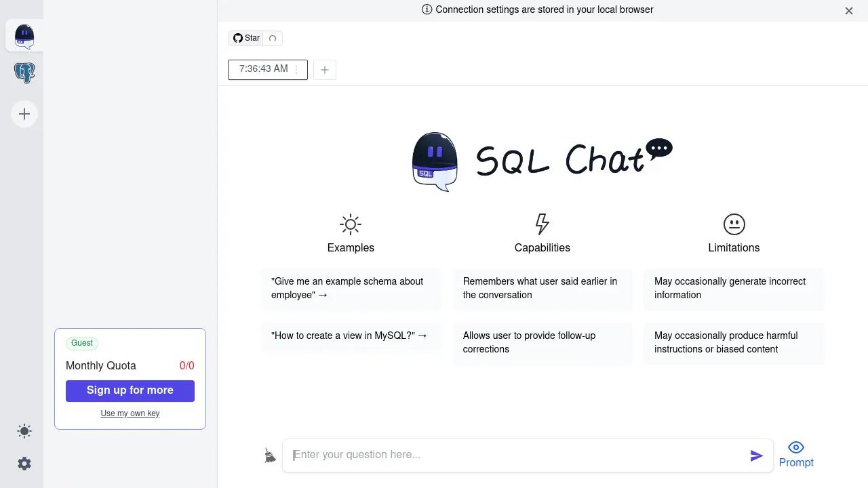Image resolution: width=868 pixels, height=488 pixels.
Task: Dismiss the connection settings banner
Action: 849,11
